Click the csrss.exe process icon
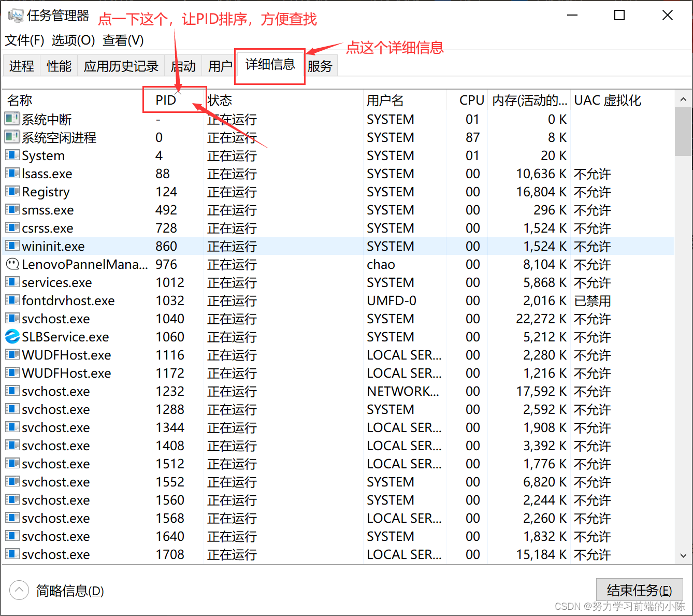Screen dimensions: 693x616 [11, 227]
